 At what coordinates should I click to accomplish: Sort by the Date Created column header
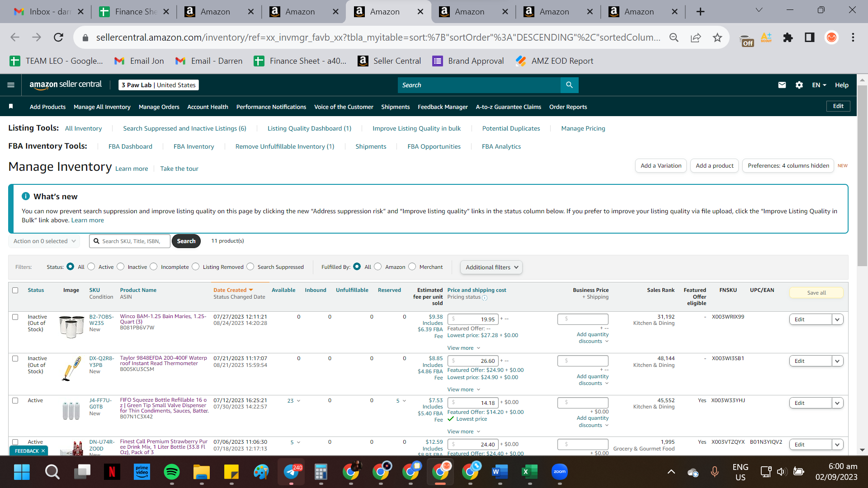click(233, 290)
